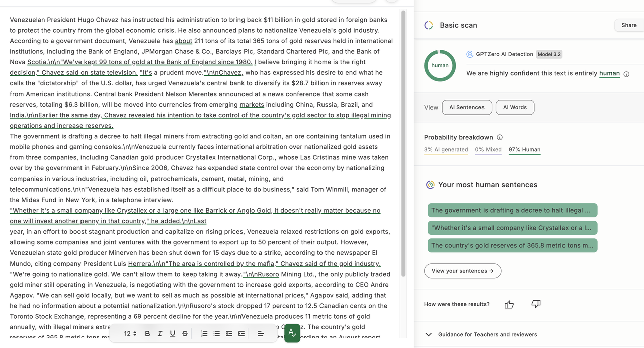Increase the text indent
644x348 pixels.
click(242, 333)
